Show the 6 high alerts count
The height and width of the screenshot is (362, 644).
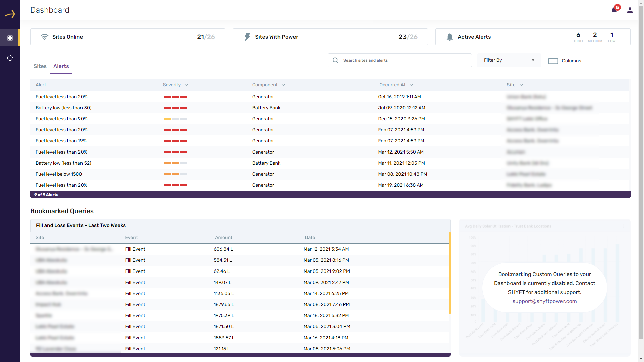578,37
